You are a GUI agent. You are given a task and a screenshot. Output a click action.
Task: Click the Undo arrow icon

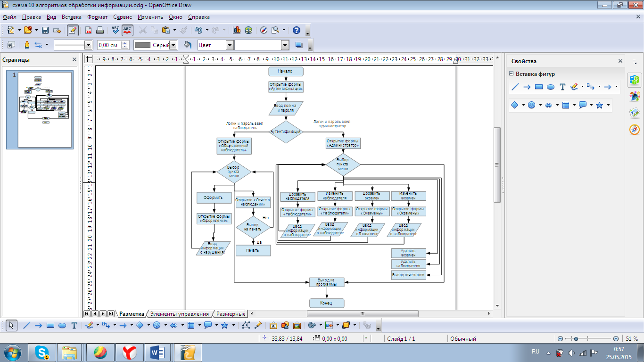click(x=198, y=30)
